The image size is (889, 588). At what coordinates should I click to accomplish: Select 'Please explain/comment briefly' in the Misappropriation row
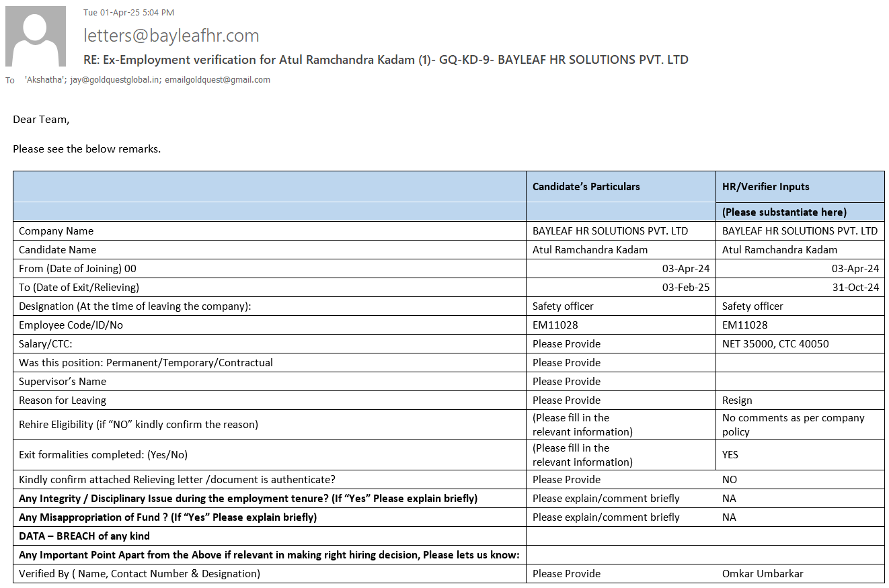pyautogui.click(x=606, y=517)
